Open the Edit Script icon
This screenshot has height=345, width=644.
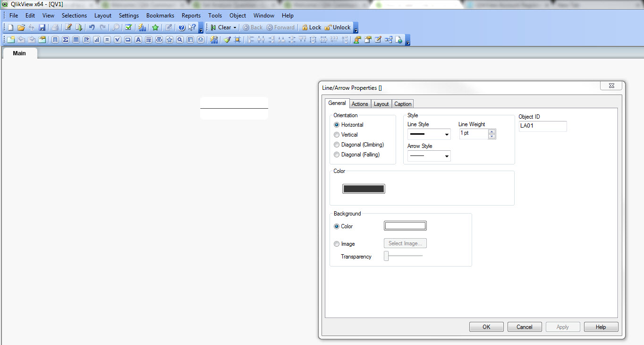pos(68,27)
